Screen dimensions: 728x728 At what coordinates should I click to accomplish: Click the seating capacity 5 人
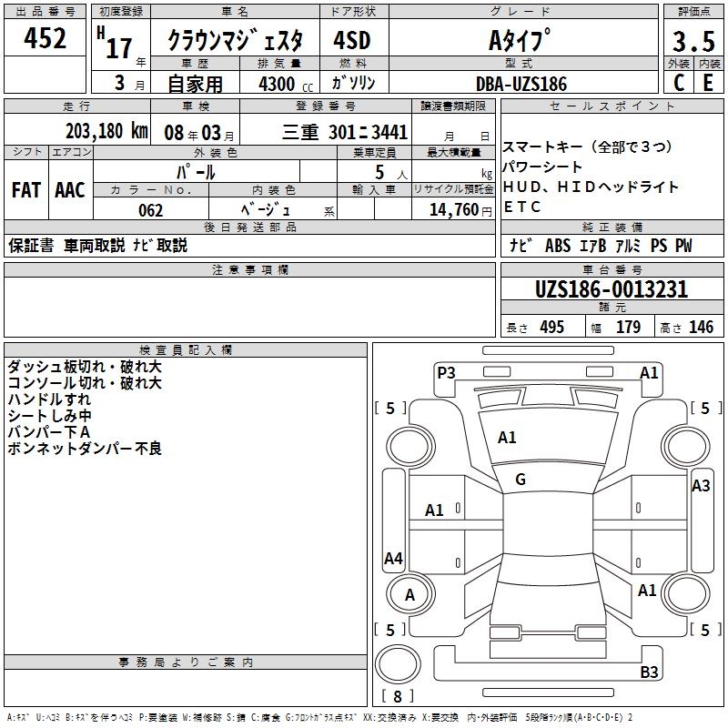pos(390,172)
